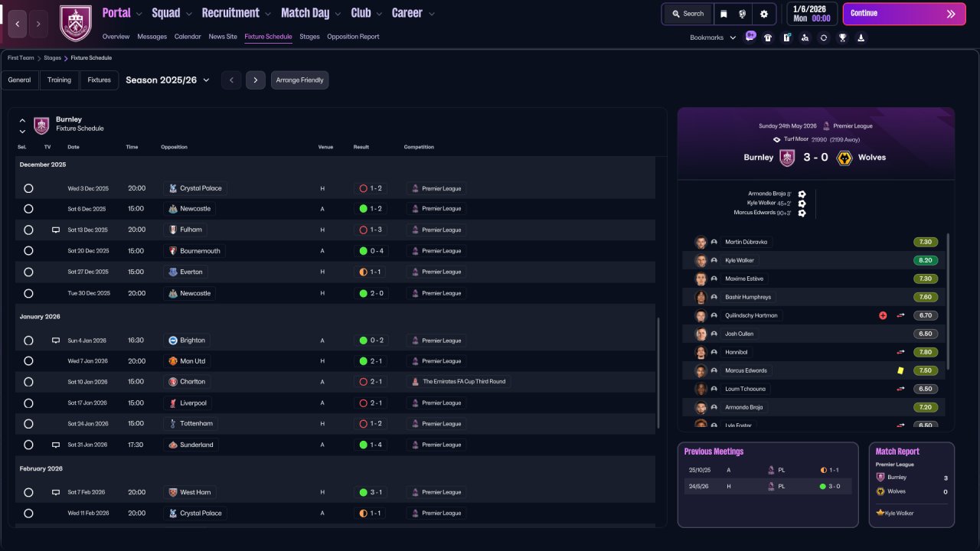The image size is (980, 551).
Task: Open the News Site tab
Action: pos(223,37)
